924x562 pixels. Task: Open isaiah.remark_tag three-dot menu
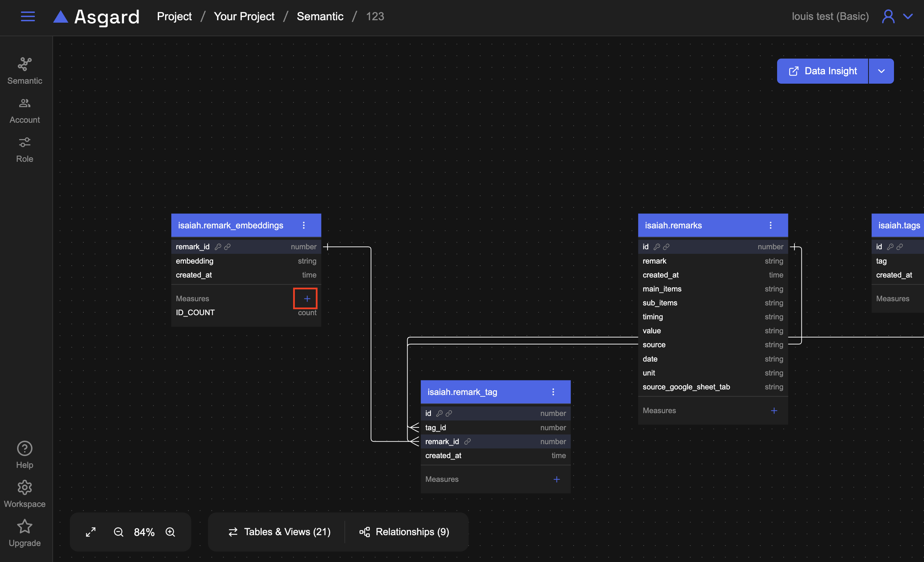click(553, 392)
